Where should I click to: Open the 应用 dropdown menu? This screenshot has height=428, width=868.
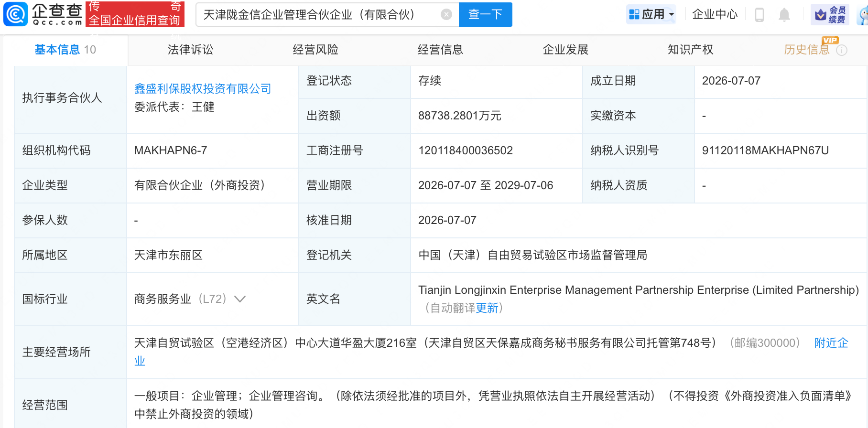[x=652, y=14]
